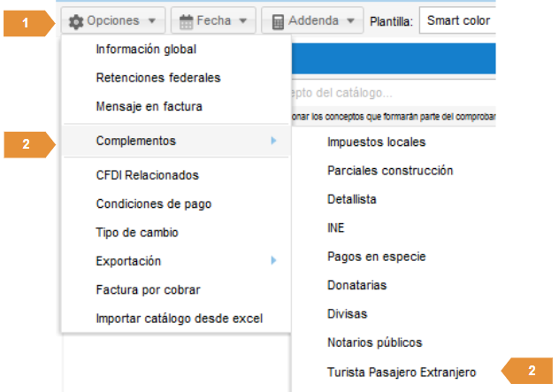559x392 pixels.
Task: Click the calculator icon in Addenda button
Action: [279, 20]
